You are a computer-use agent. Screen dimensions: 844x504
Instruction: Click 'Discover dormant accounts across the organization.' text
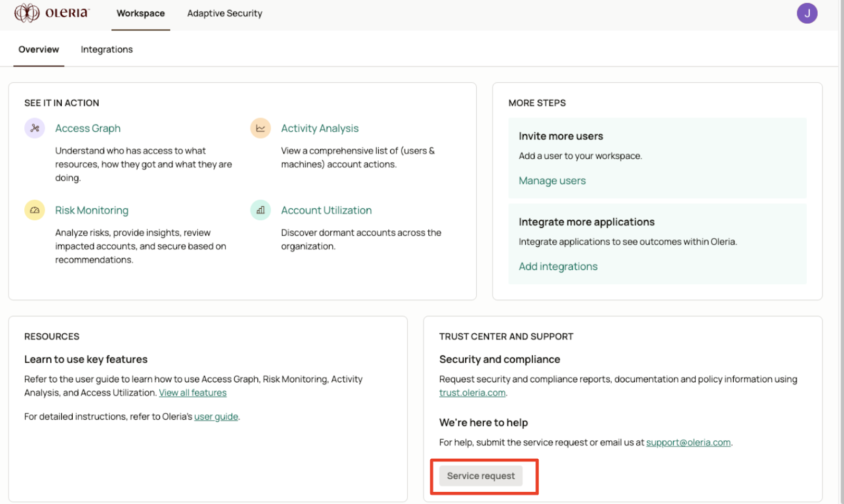(x=361, y=239)
